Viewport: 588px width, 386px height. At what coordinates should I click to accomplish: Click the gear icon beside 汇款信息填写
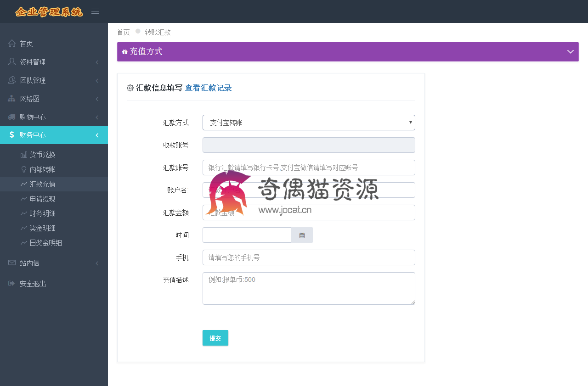(130, 88)
